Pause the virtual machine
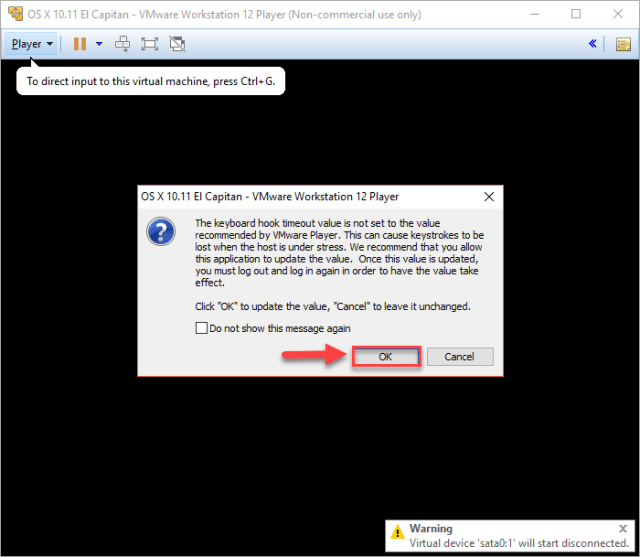Screen dimensions: 640x557 [80, 44]
